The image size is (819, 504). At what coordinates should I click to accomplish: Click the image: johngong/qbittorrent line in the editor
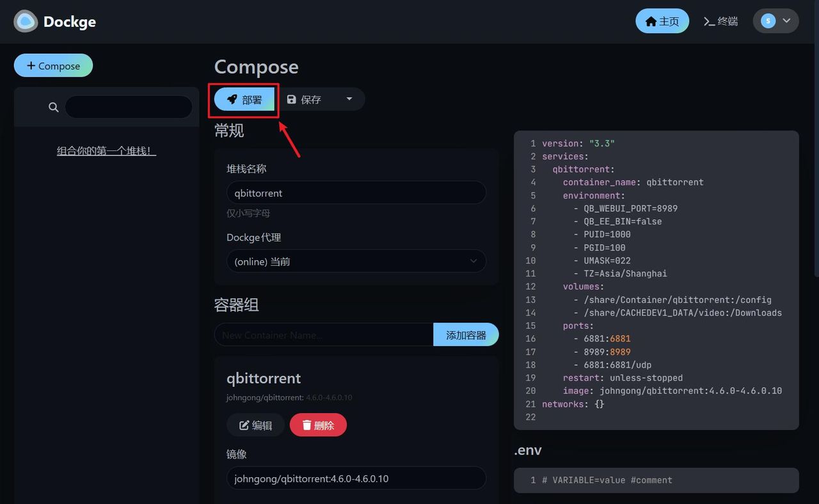click(x=672, y=391)
